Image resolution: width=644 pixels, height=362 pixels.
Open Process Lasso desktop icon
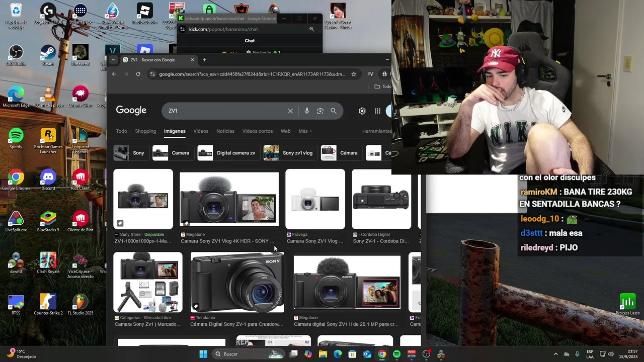(627, 305)
